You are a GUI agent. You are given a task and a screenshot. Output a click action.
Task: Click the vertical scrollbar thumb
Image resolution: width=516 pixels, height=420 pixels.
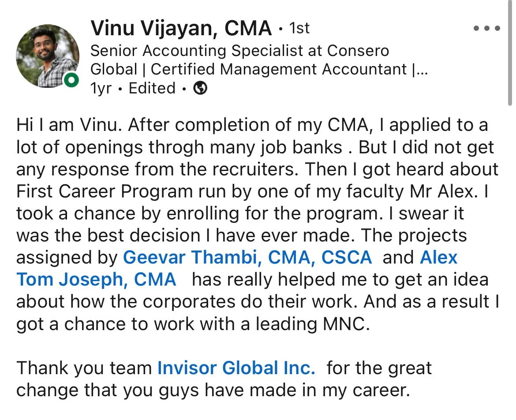(510, 52)
